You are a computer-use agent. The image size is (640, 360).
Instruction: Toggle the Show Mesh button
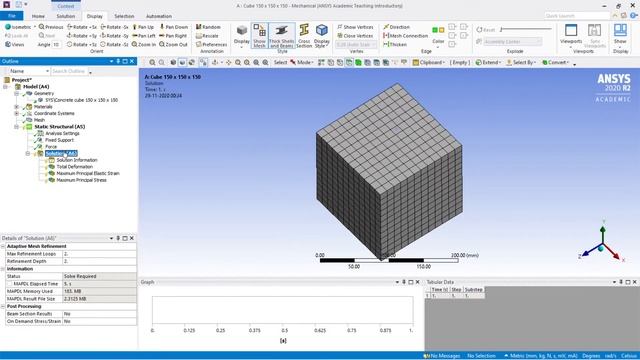pyautogui.click(x=259, y=36)
